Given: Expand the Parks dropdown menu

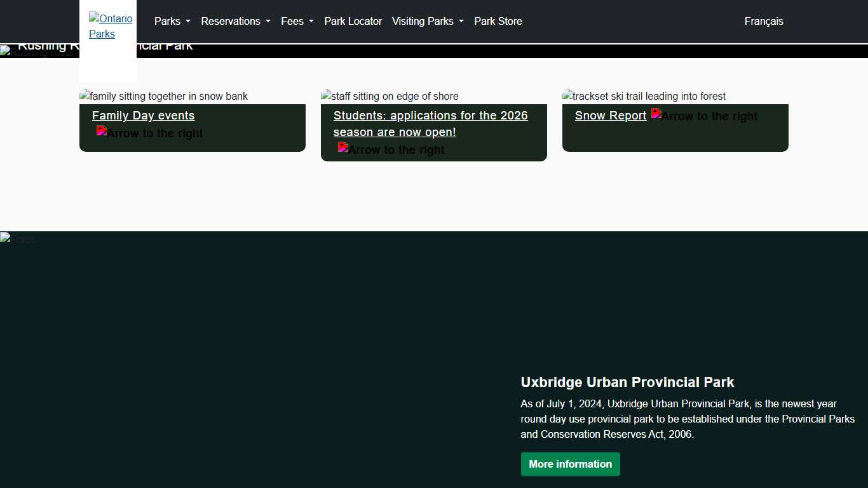Looking at the screenshot, I should 172,21.
